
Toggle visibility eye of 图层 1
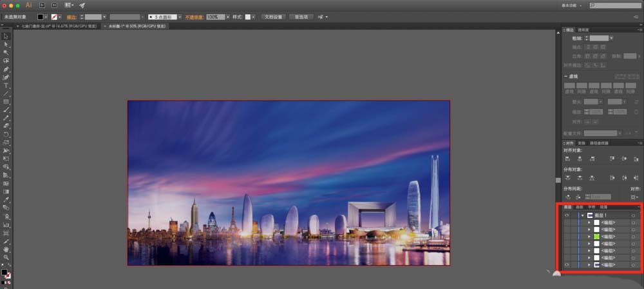pos(567,215)
